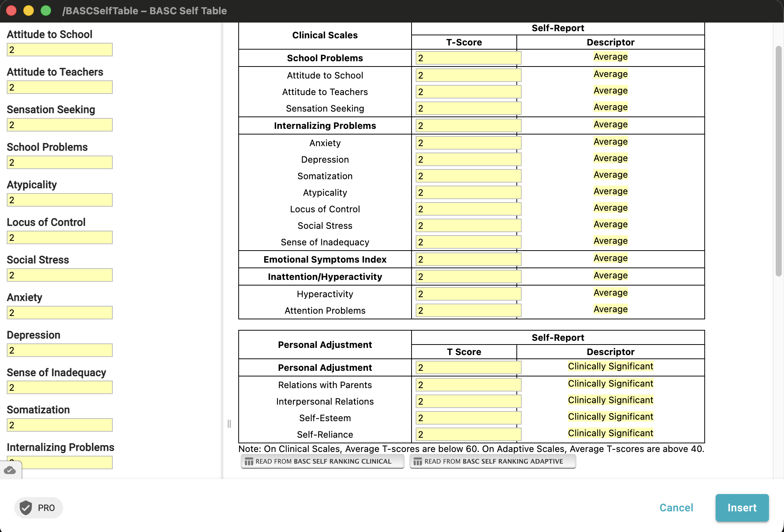Image resolution: width=784 pixels, height=532 pixels.
Task: Click the Locus of Control sidebar field
Action: [x=60, y=237]
